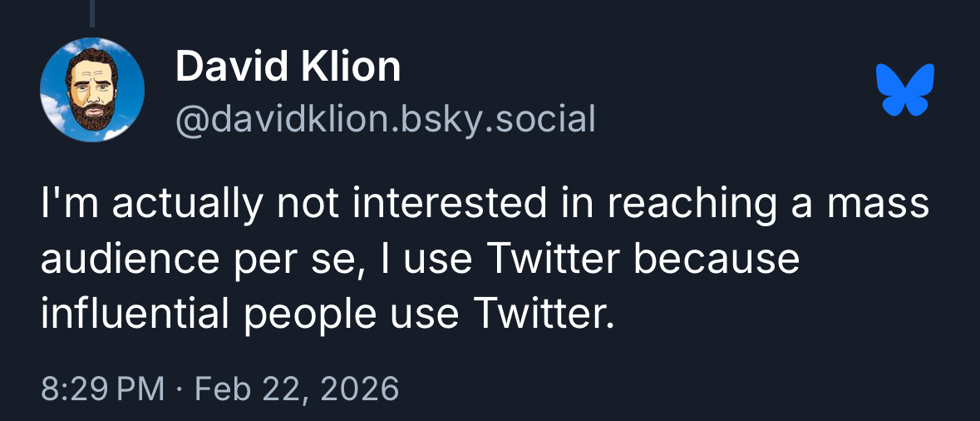This screenshot has height=421, width=980.
Task: Open David Klion's profile avatar
Action: click(92, 91)
